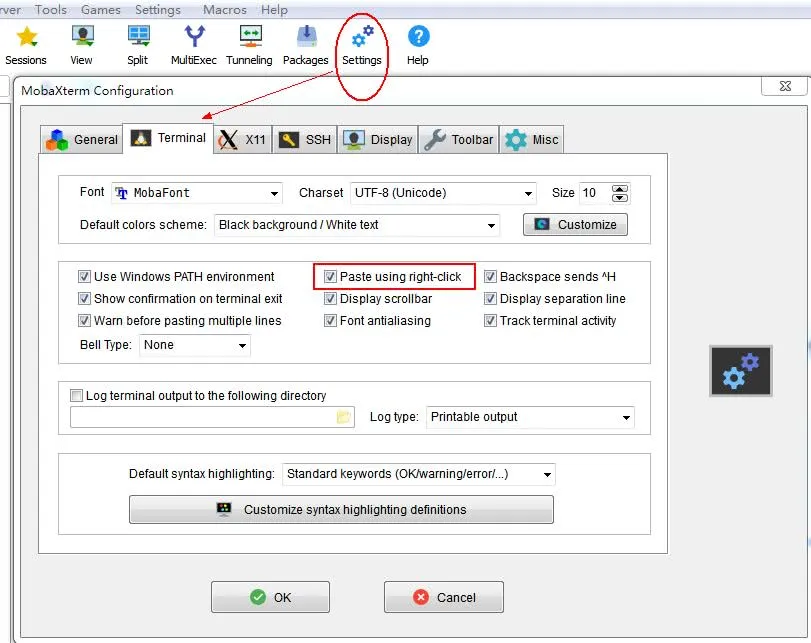Viewport: 811px width, 643px height.
Task: Toggle Display separation line checkbox
Action: click(490, 298)
